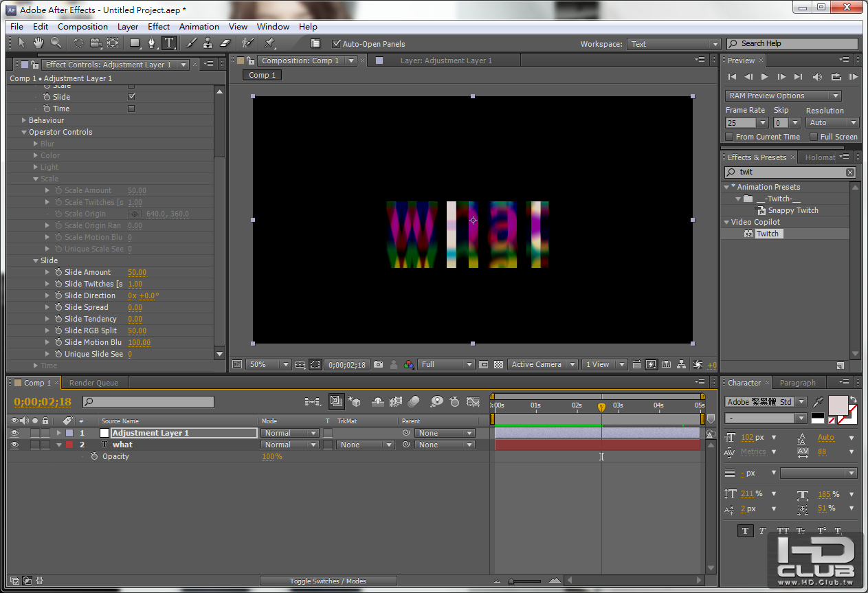Image resolution: width=868 pixels, height=593 pixels.
Task: Jump to first frame in Preview panel
Action: pyautogui.click(x=732, y=77)
